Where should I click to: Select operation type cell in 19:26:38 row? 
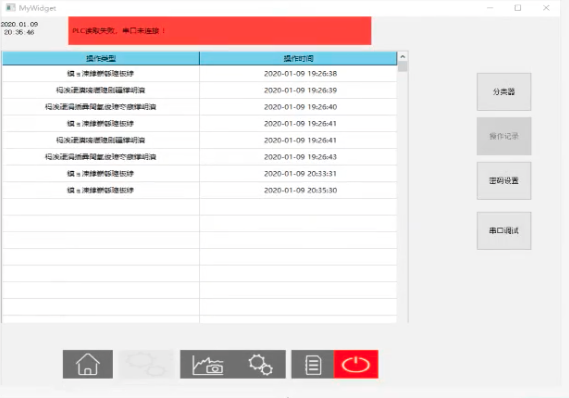click(x=101, y=74)
